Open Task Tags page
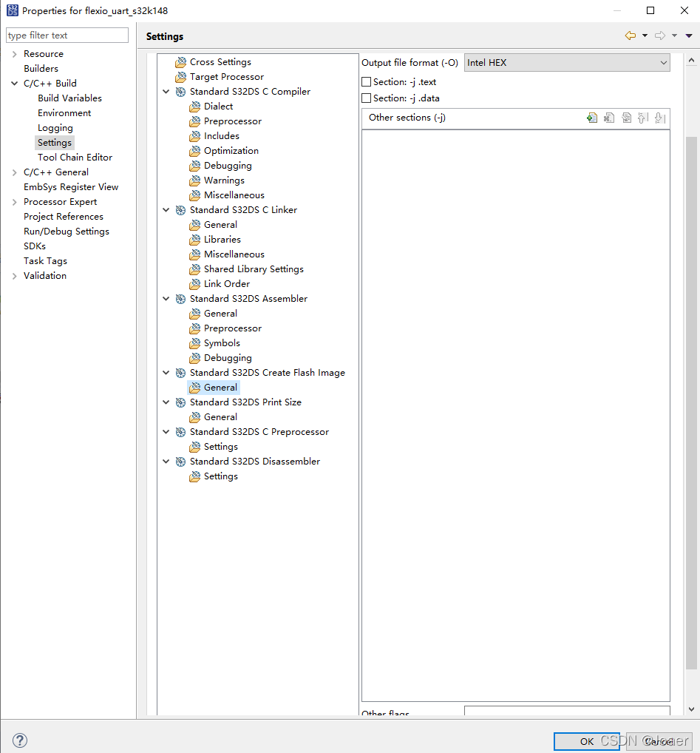The width and height of the screenshot is (700, 753). (x=46, y=261)
